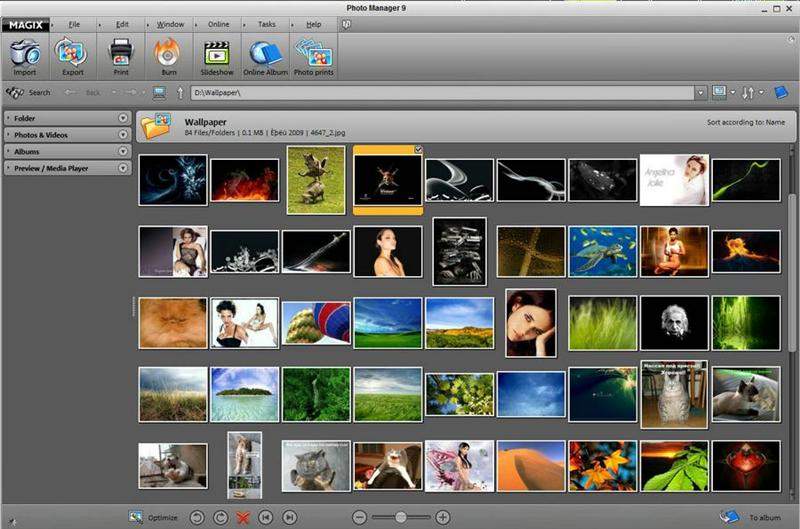Start the Slideshow tool
Screen dimensions: 800x529
(x=216, y=54)
